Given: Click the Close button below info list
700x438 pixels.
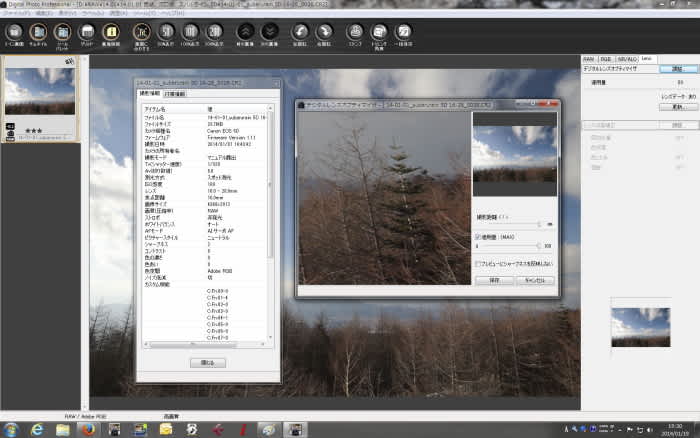Looking at the screenshot, I should tap(208, 363).
